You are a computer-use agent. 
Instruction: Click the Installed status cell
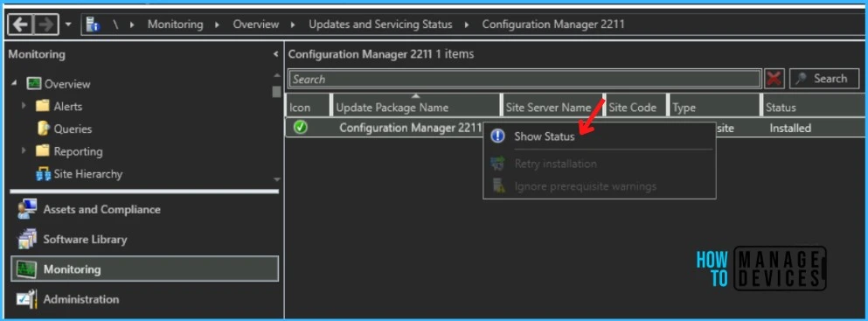point(790,128)
